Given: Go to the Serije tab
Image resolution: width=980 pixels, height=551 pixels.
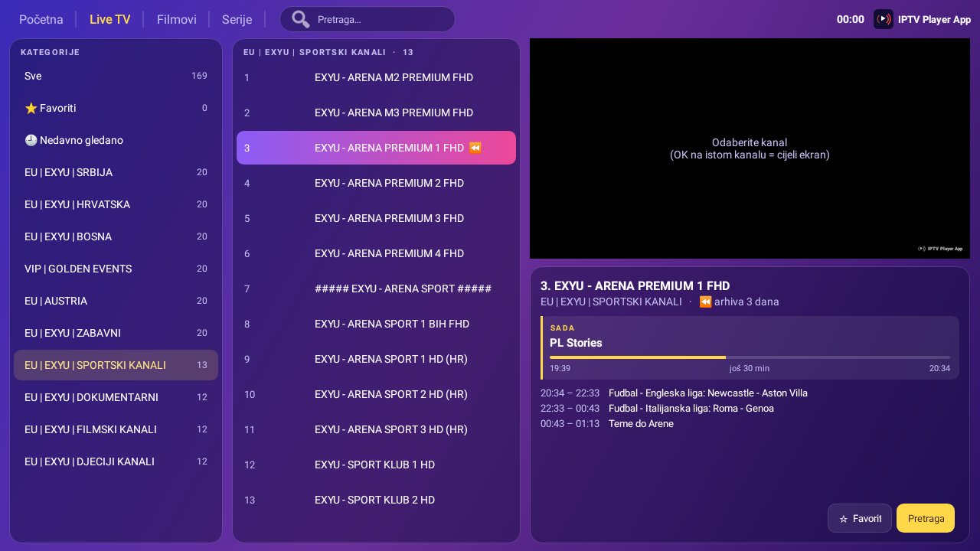Looking at the screenshot, I should point(237,19).
